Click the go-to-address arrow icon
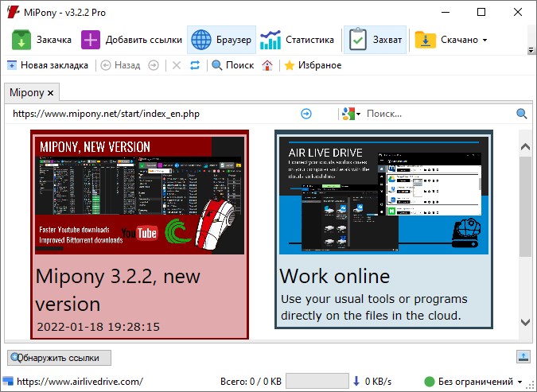 coord(306,114)
